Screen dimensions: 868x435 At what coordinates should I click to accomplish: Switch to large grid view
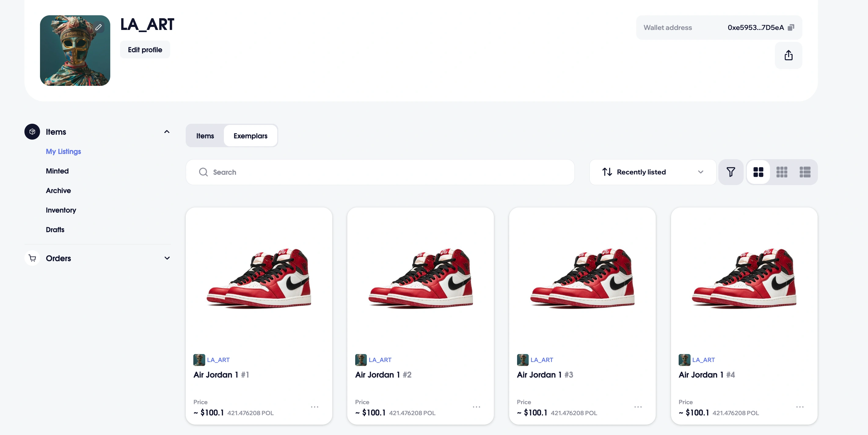point(758,172)
